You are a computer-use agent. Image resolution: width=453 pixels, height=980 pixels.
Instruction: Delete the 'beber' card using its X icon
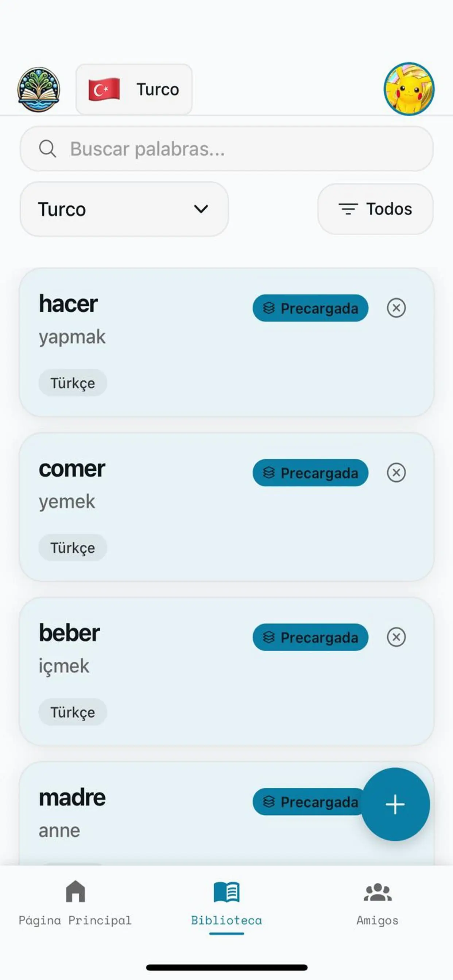(396, 637)
